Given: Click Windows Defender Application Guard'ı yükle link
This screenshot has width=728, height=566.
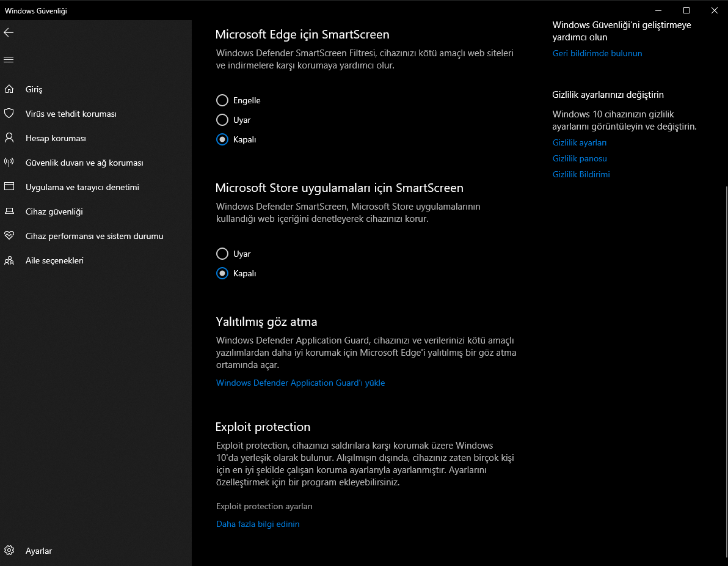Looking at the screenshot, I should pos(300,383).
